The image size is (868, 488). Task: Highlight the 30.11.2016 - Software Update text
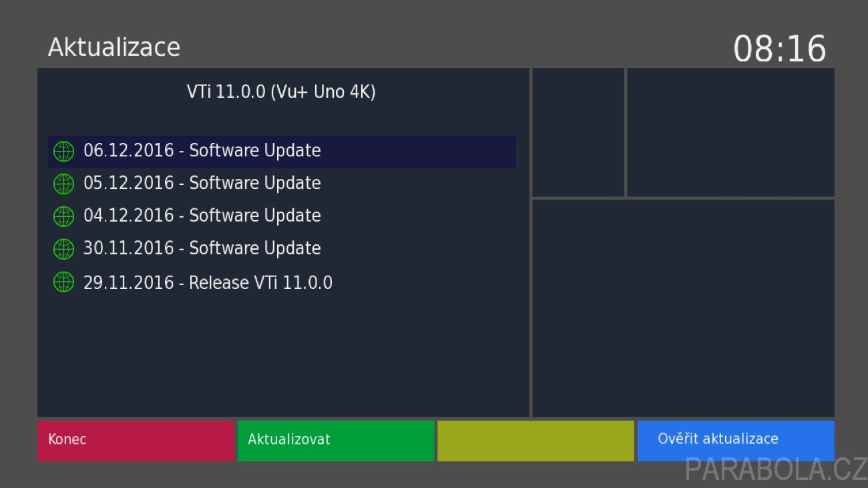(x=202, y=249)
